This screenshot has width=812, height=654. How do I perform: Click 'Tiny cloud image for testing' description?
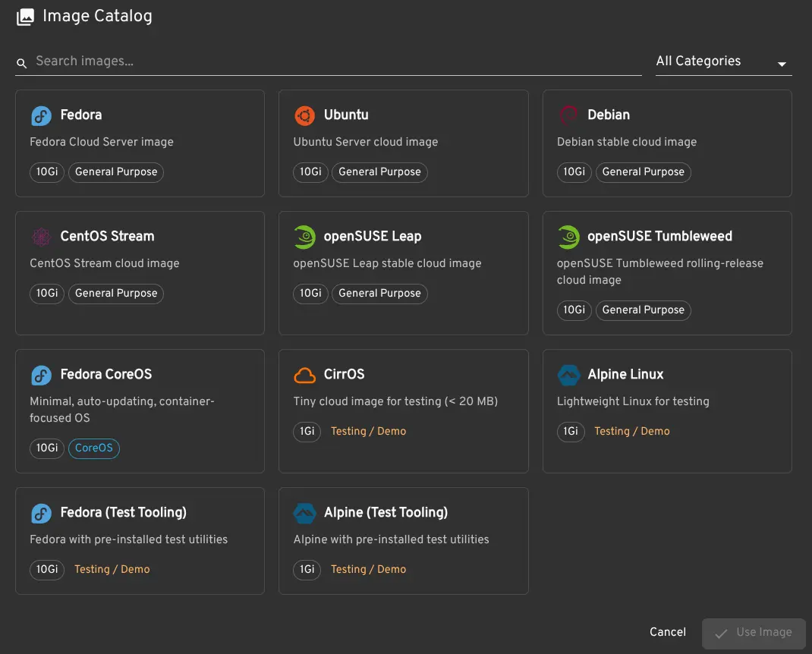pos(395,401)
